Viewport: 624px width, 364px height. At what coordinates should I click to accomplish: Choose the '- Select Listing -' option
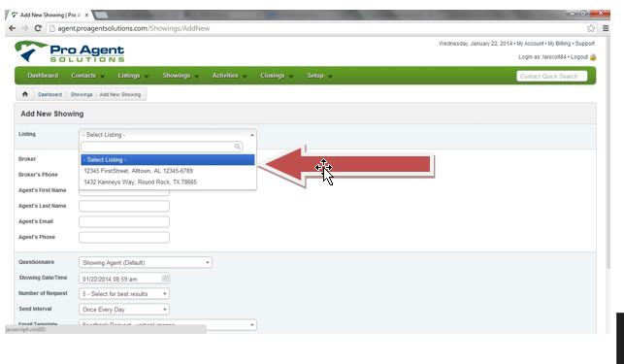click(168, 160)
